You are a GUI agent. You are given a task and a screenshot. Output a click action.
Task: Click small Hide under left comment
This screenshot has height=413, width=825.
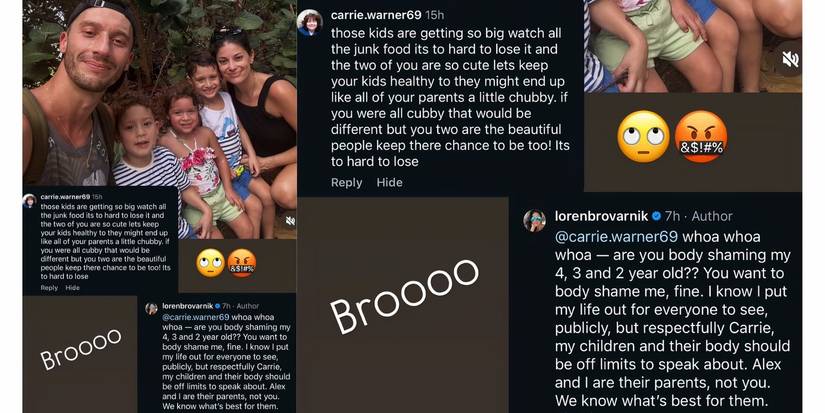click(x=73, y=288)
